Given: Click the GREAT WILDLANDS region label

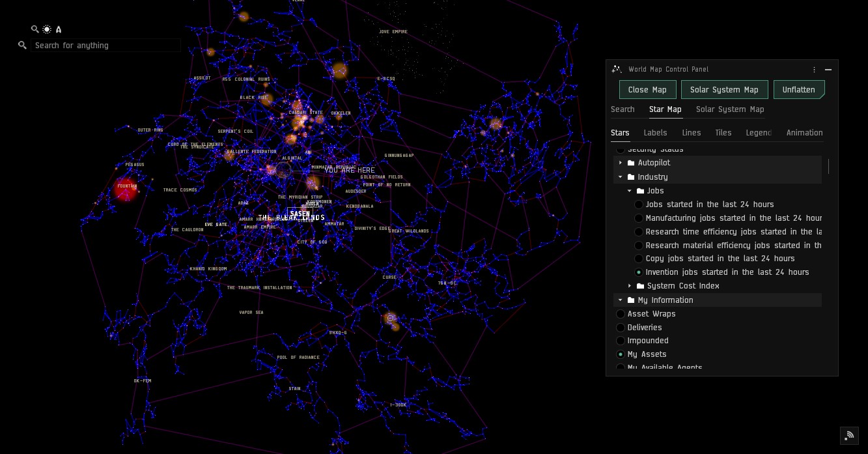Looking at the screenshot, I should click(409, 231).
